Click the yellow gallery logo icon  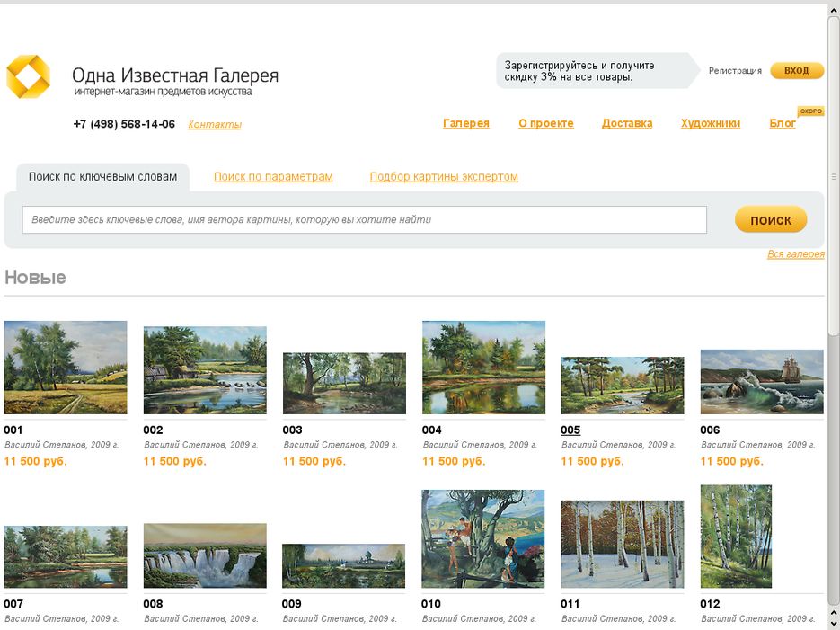click(28, 76)
